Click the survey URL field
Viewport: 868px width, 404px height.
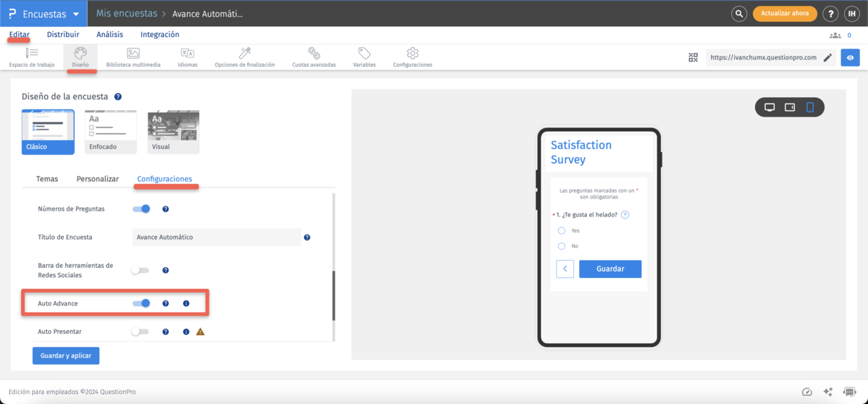(x=771, y=57)
